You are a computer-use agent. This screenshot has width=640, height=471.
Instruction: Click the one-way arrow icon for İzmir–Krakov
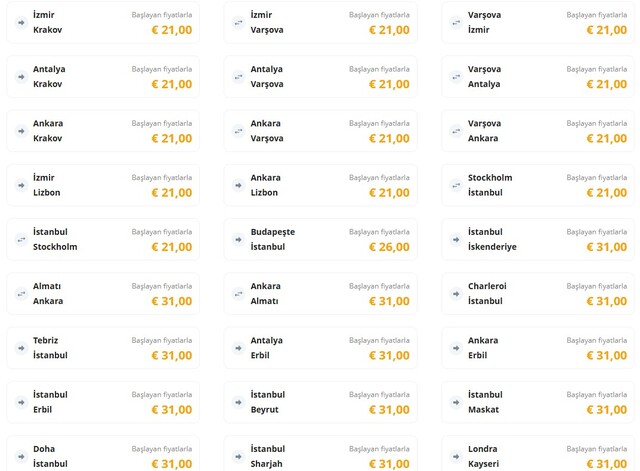point(20,22)
